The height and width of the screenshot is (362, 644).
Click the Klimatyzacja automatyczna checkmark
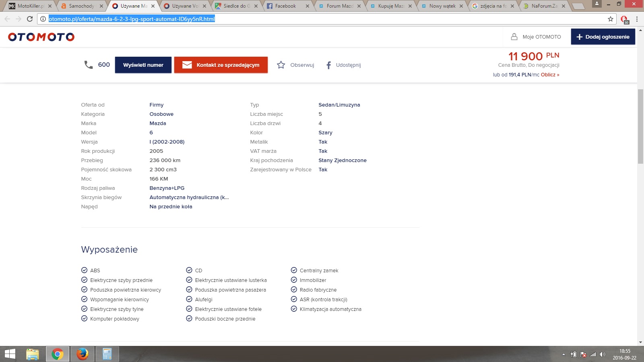click(x=294, y=309)
